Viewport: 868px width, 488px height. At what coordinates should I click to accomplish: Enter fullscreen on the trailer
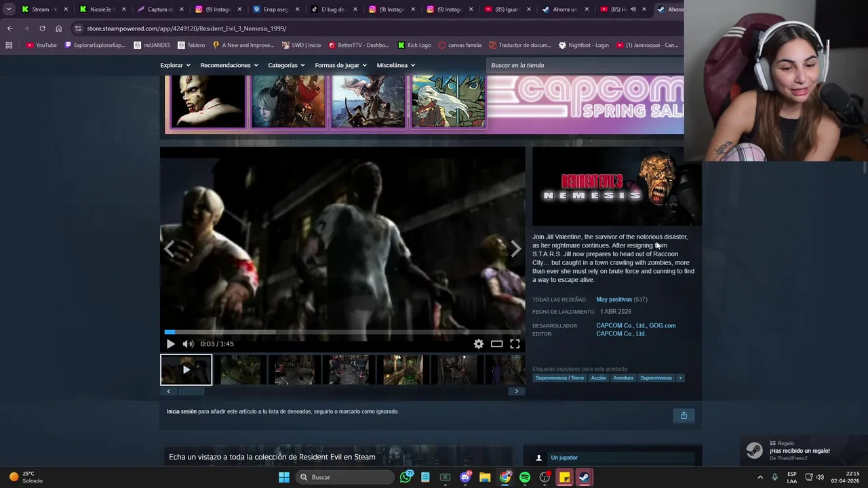pos(515,344)
